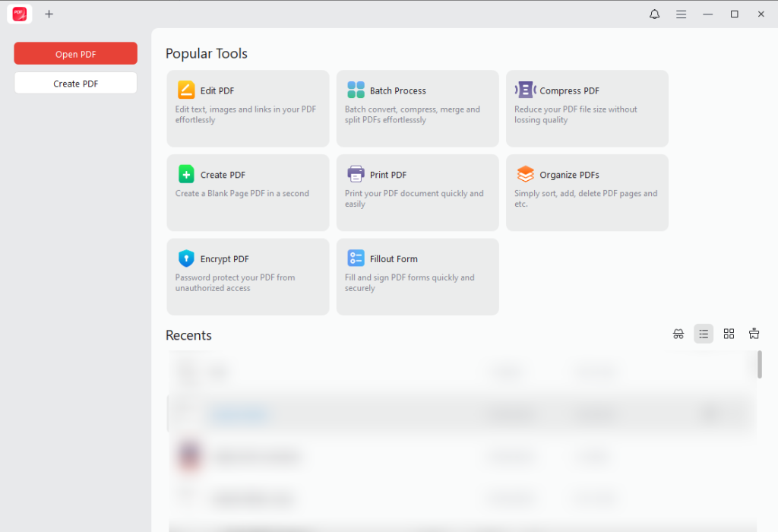Open the Batch Process tool title
The image size is (778, 532).
click(398, 90)
